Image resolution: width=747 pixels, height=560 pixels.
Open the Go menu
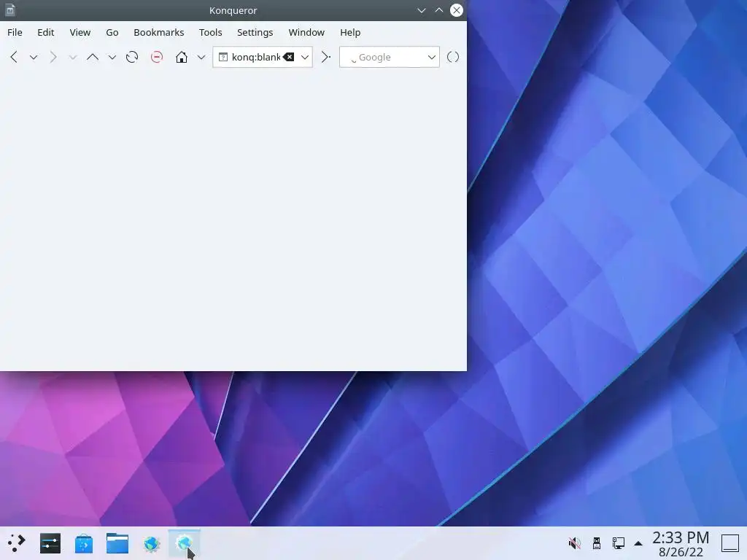point(112,32)
